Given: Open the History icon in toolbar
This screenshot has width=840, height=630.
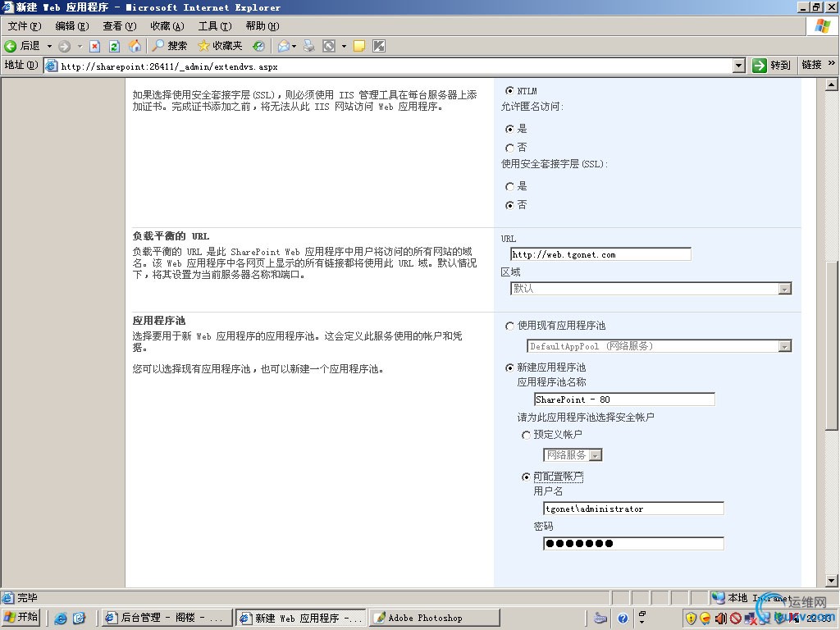Looking at the screenshot, I should tap(258, 46).
